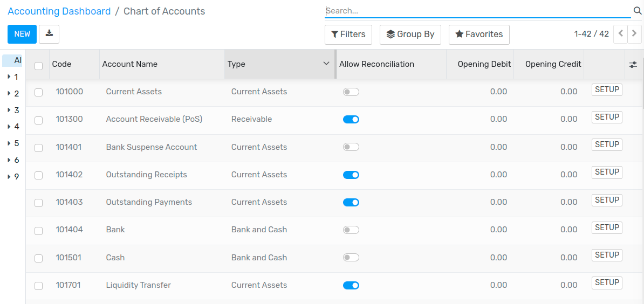Disable reconciliation for Outstanding Payments
Viewport: 644px width, 304px height.
click(x=351, y=202)
